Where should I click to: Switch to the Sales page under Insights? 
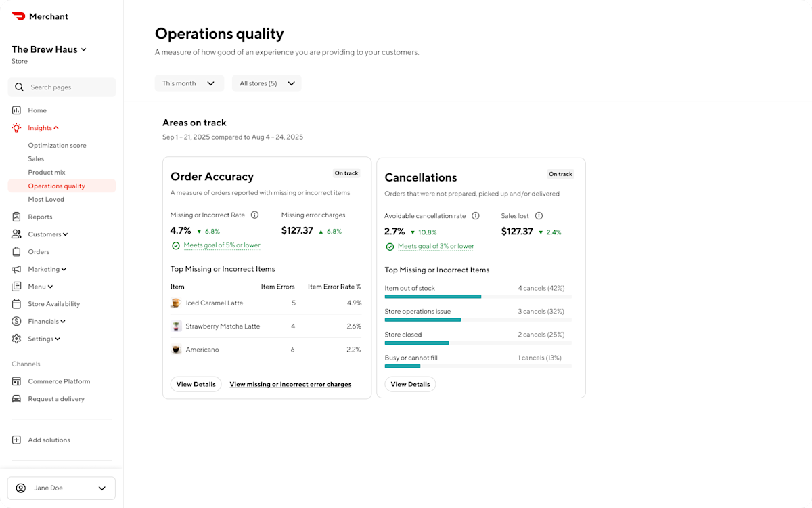click(x=35, y=158)
